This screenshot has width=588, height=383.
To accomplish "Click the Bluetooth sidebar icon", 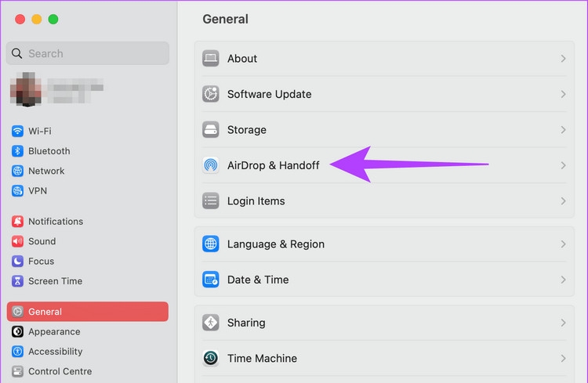I will point(17,151).
